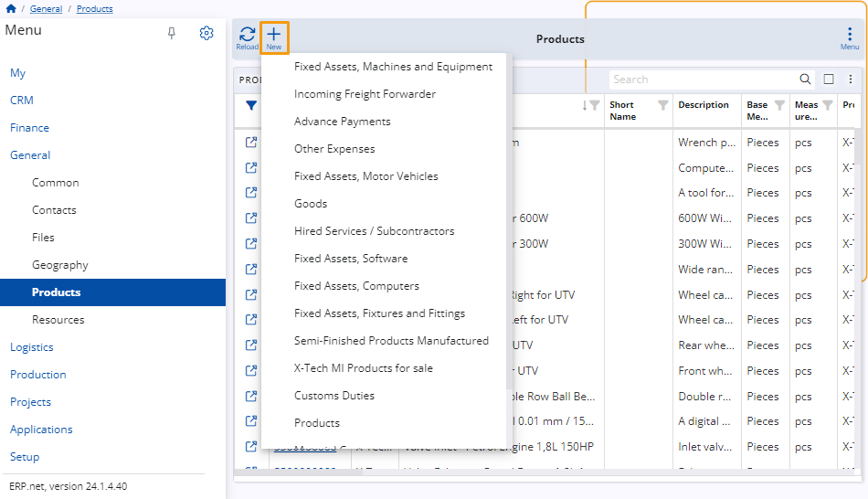Screen dimensions: 868x499
Task: Open record in A digital... row
Action: coord(251,421)
